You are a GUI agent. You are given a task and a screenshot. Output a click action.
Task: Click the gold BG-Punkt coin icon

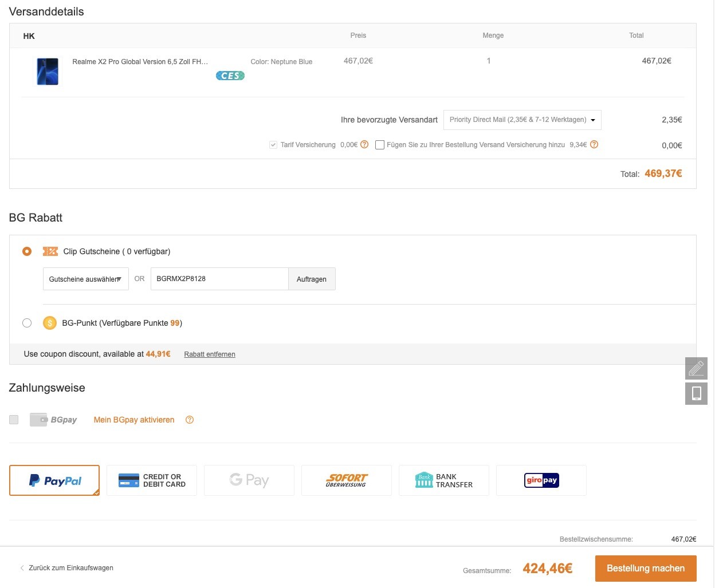(x=50, y=323)
